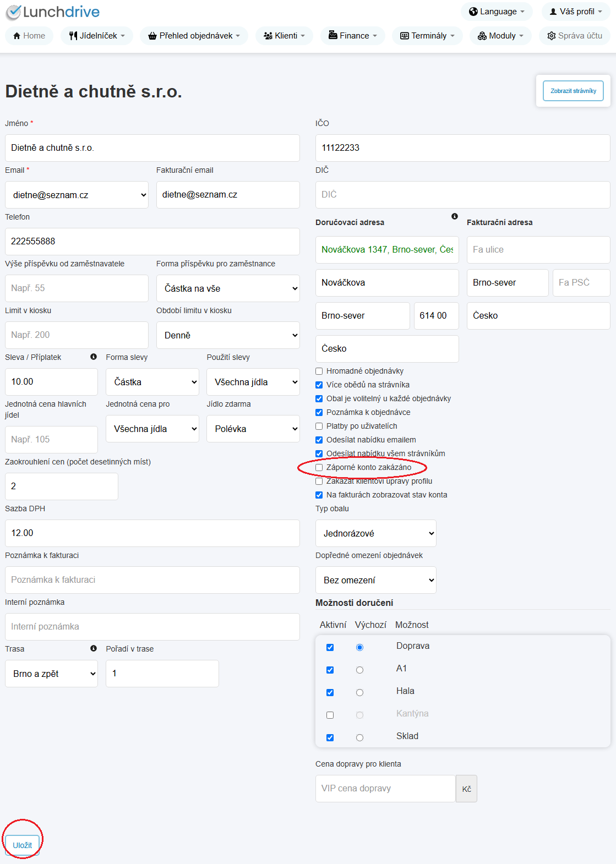Click the Sleva / Příplatek value field
Image resolution: width=616 pixels, height=864 pixels.
51,382
